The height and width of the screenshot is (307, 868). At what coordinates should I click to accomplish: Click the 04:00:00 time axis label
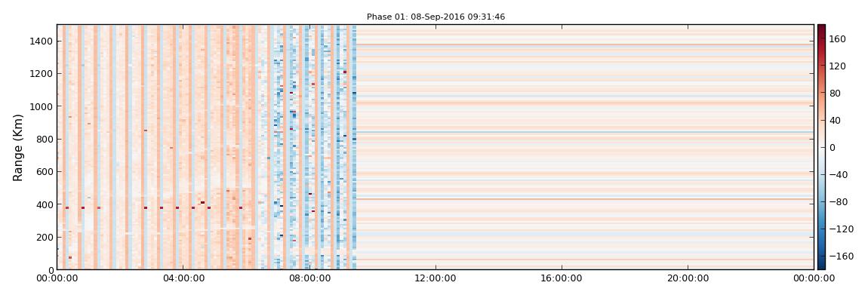(x=183, y=278)
